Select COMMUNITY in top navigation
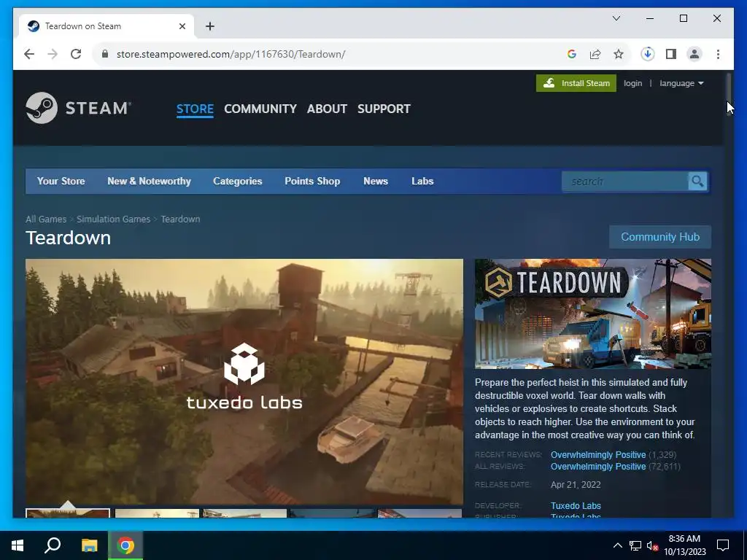This screenshot has width=747, height=560. (260, 109)
